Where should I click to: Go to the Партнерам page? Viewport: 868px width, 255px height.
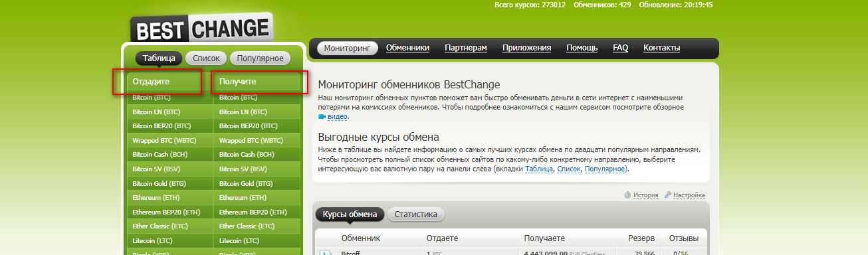click(x=466, y=48)
